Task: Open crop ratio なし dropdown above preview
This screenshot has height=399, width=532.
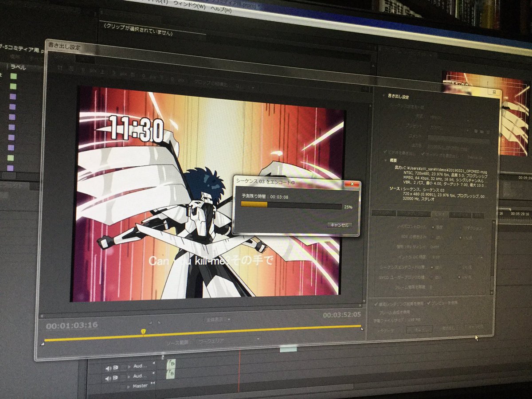Action: pos(245,86)
